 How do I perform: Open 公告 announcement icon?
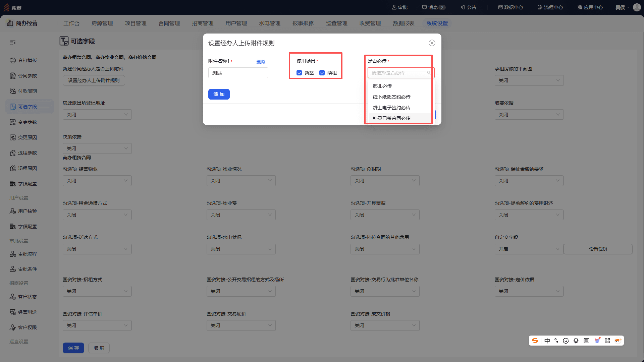463,7
